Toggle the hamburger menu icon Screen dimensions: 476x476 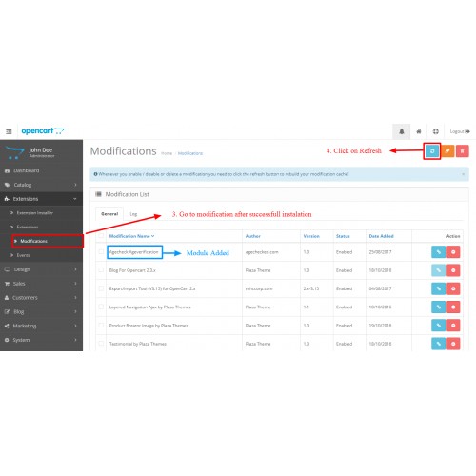9,131
